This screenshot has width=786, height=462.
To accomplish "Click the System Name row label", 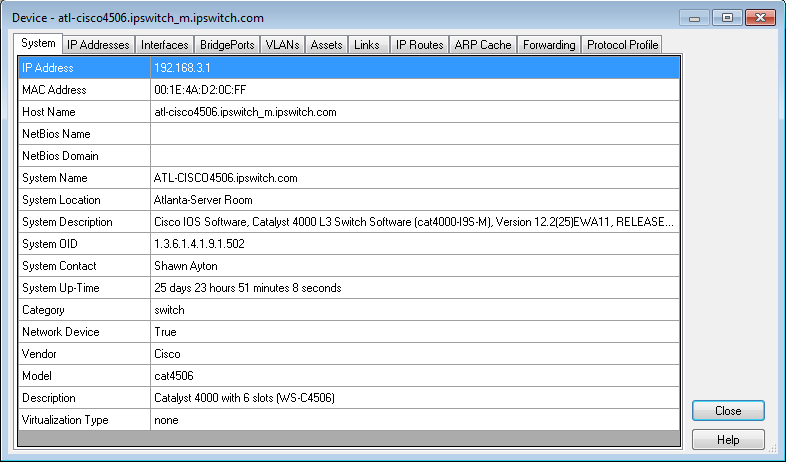I will (x=84, y=178).
